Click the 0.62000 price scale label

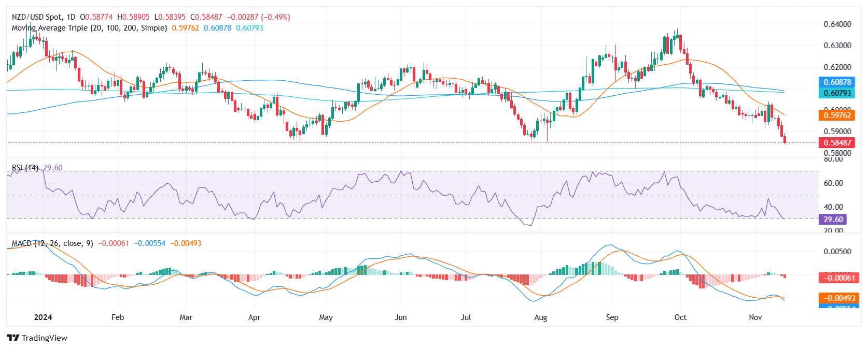pos(837,67)
